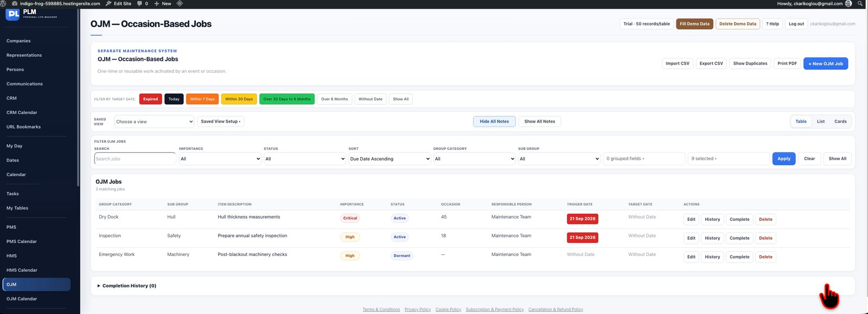Open Saved View Setup menu
The width and height of the screenshot is (868, 314).
(x=220, y=121)
